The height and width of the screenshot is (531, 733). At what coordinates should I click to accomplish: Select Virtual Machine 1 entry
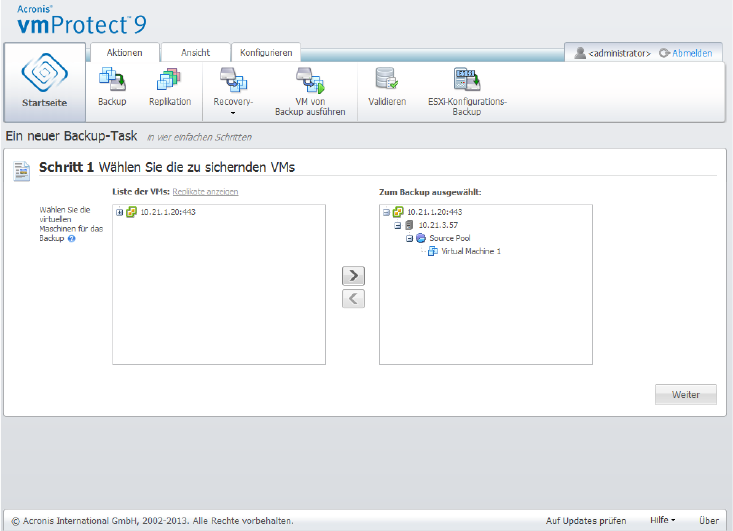pyautogui.click(x=471, y=251)
